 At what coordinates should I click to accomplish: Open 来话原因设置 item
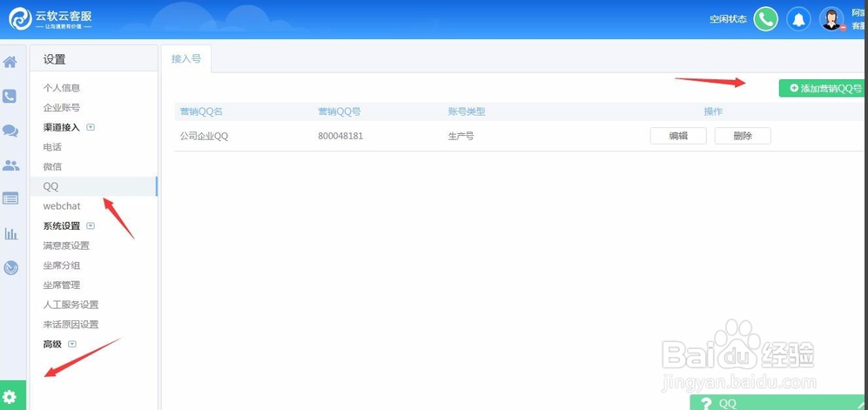(71, 324)
